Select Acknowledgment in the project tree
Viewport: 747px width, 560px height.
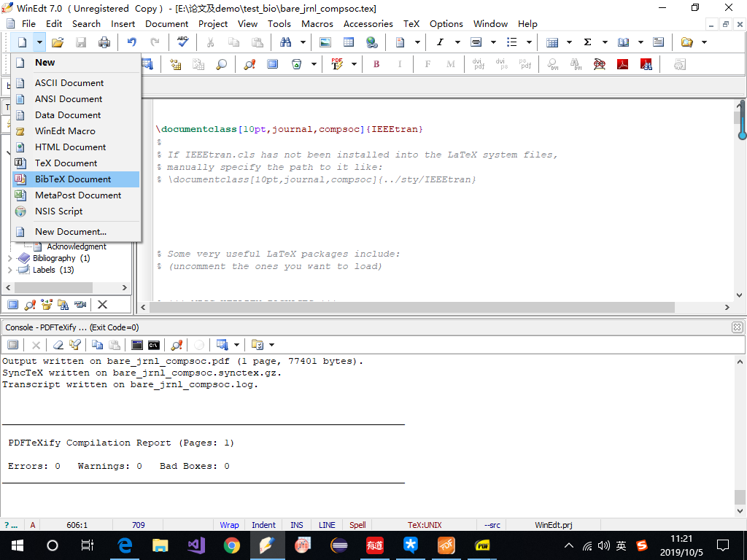[x=76, y=246]
